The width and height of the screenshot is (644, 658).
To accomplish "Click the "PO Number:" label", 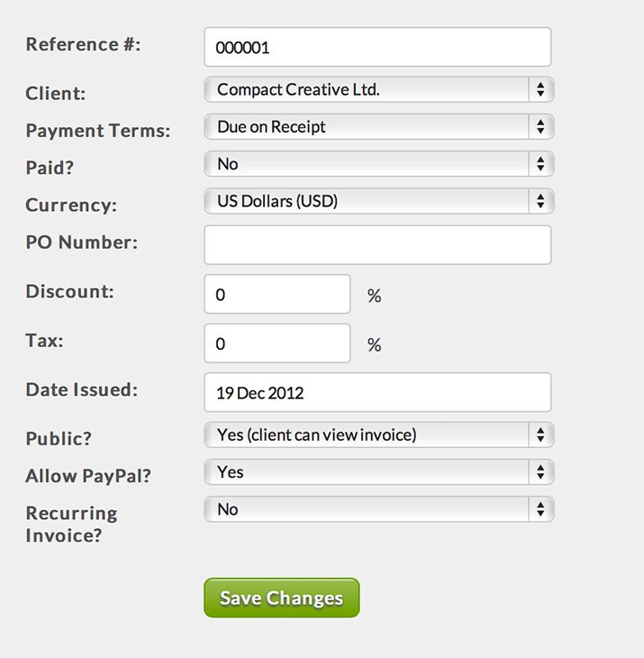I will (82, 242).
